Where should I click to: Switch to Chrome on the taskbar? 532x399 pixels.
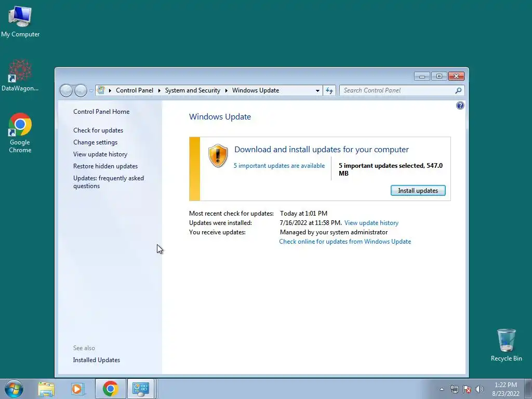click(110, 389)
